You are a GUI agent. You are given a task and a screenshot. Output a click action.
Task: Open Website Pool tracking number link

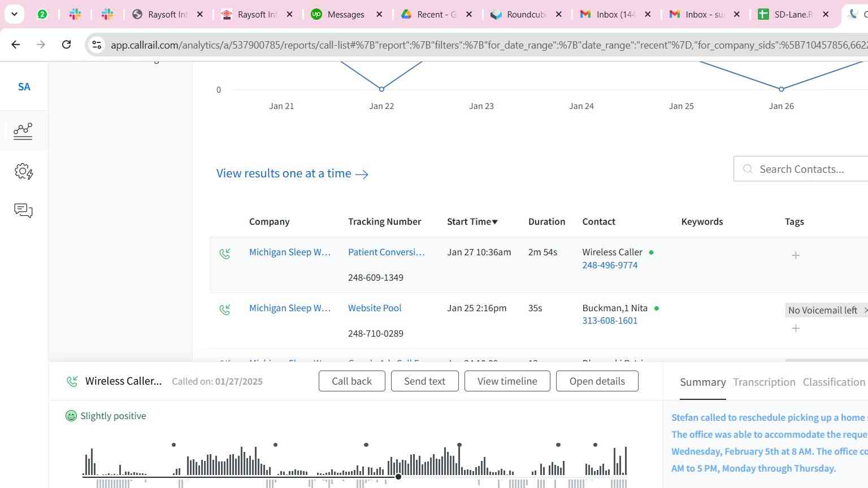(375, 308)
